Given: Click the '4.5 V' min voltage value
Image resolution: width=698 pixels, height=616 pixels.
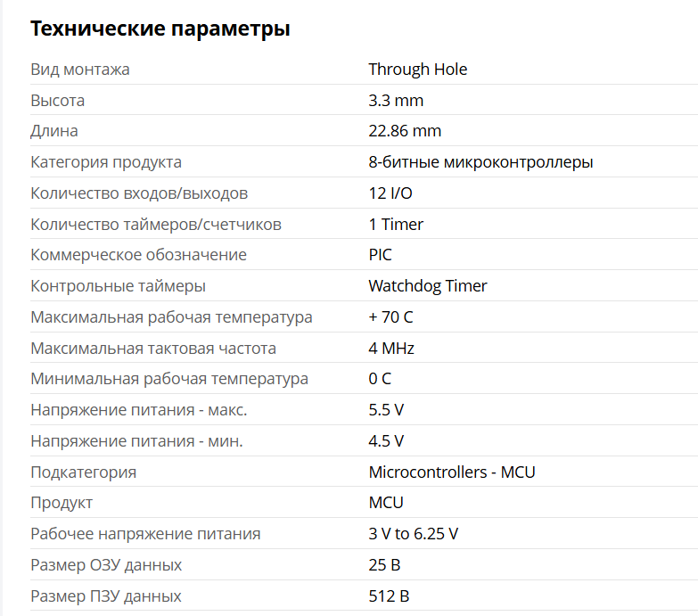Looking at the screenshot, I should [x=386, y=441].
